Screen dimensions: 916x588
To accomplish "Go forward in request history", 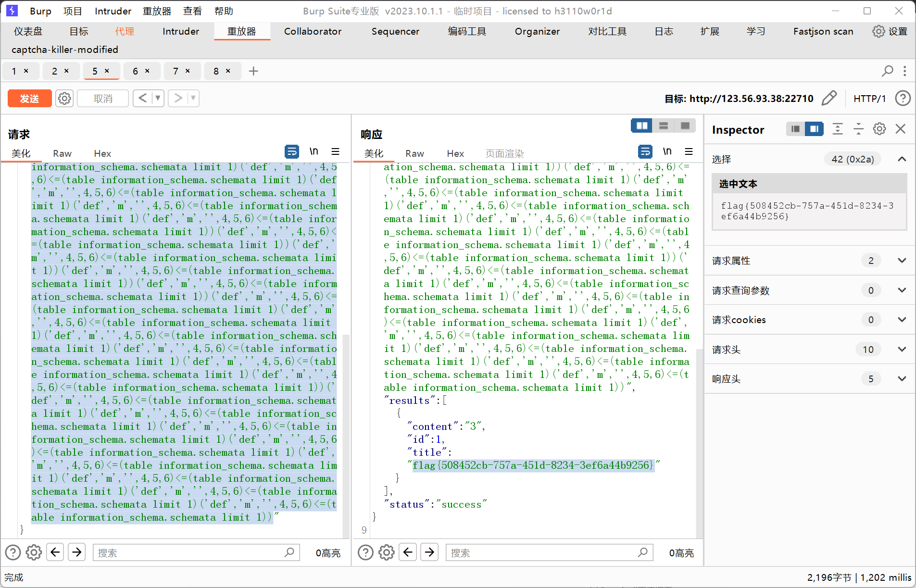I will click(x=178, y=98).
